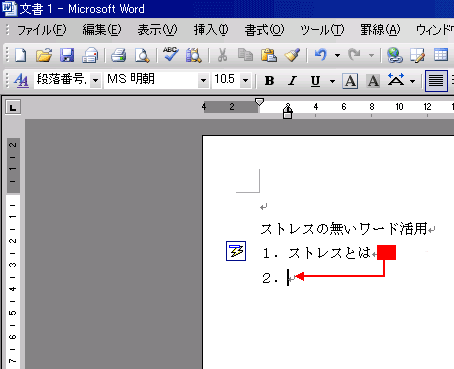Viewport: 454px width, 369px height.
Task: Click the hanging indent marker on ruler
Action: coord(288,108)
